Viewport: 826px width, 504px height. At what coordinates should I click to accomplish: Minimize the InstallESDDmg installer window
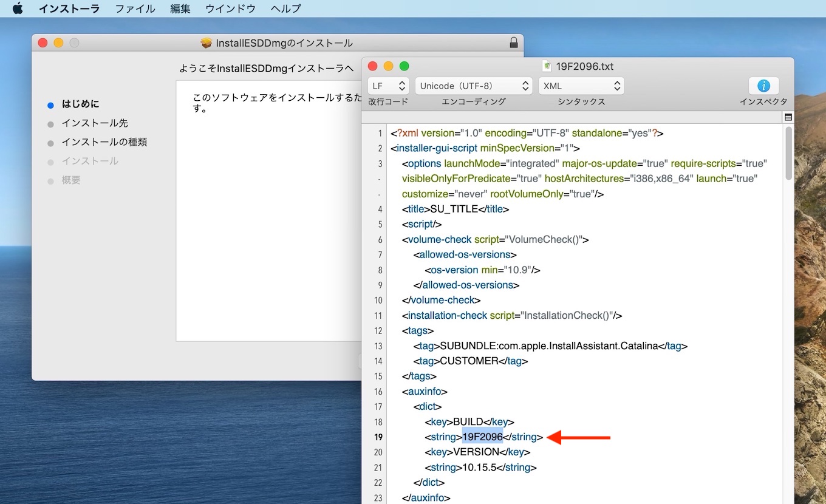point(58,43)
